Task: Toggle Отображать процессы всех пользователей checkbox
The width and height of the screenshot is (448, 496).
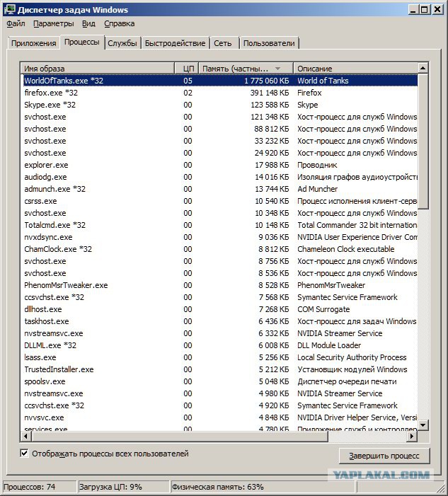Action: pos(24,454)
